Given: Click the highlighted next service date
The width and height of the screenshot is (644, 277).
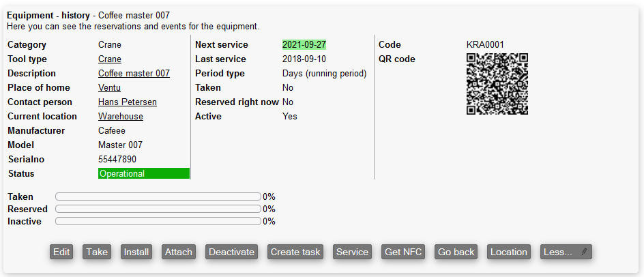Looking at the screenshot, I should click(x=304, y=45).
